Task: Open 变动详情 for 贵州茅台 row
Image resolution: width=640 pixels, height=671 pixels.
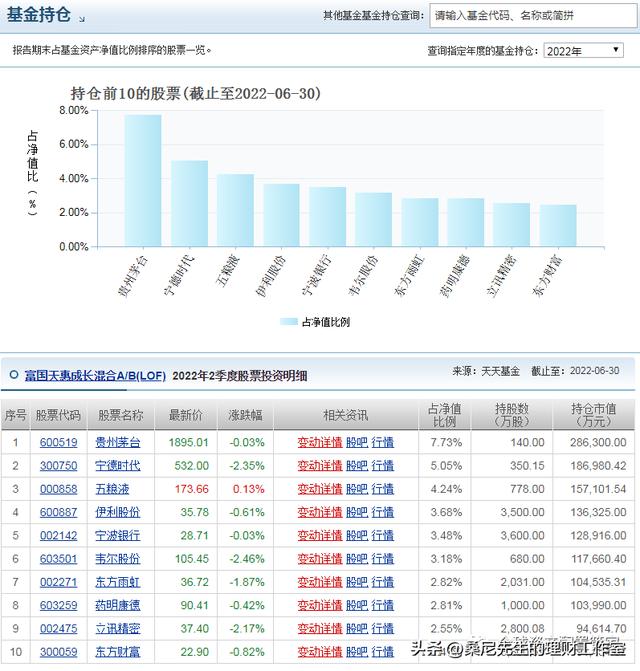Action: tap(320, 442)
